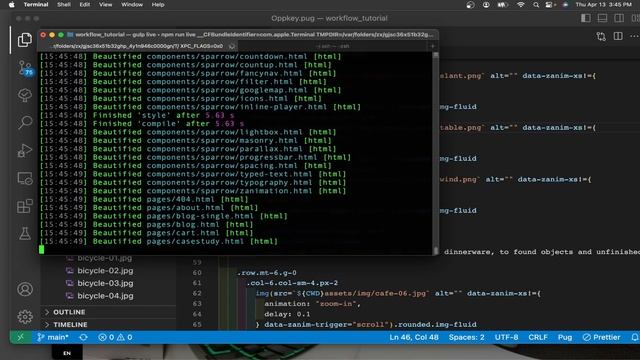Go to line via Ln 46, Col 48
Screen dimensions: 640x360
click(414, 338)
